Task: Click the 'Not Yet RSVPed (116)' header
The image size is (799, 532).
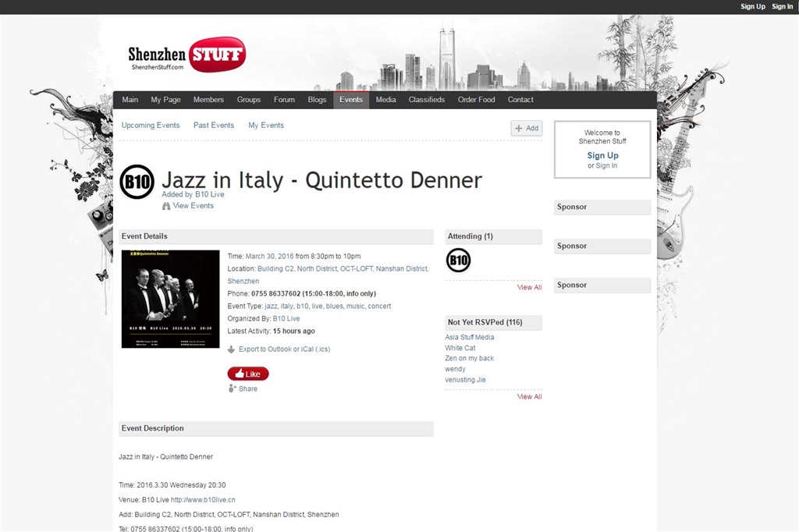Action: pyautogui.click(x=494, y=323)
